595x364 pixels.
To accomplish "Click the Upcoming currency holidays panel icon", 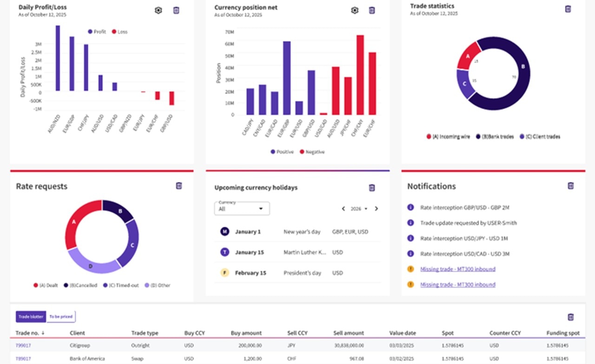I will (x=372, y=188).
